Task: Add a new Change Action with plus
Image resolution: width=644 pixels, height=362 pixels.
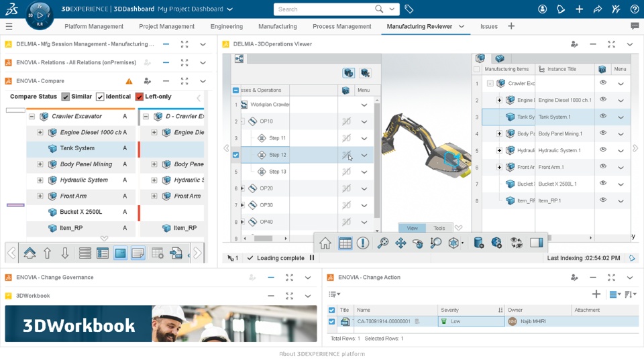Action: (596, 294)
